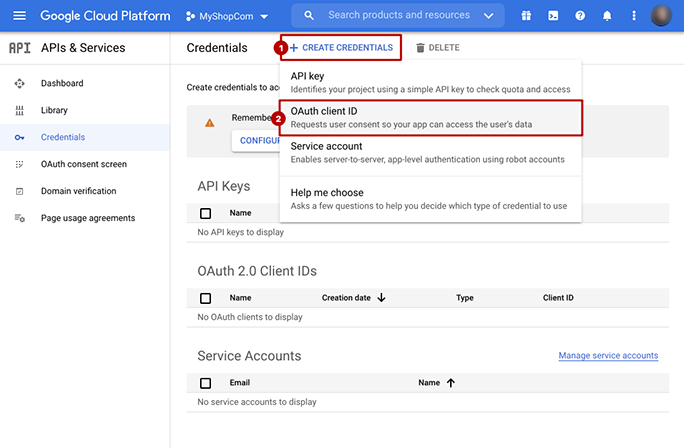Click the Configure consent screen button
The width and height of the screenshot is (684, 448).
[x=256, y=140]
